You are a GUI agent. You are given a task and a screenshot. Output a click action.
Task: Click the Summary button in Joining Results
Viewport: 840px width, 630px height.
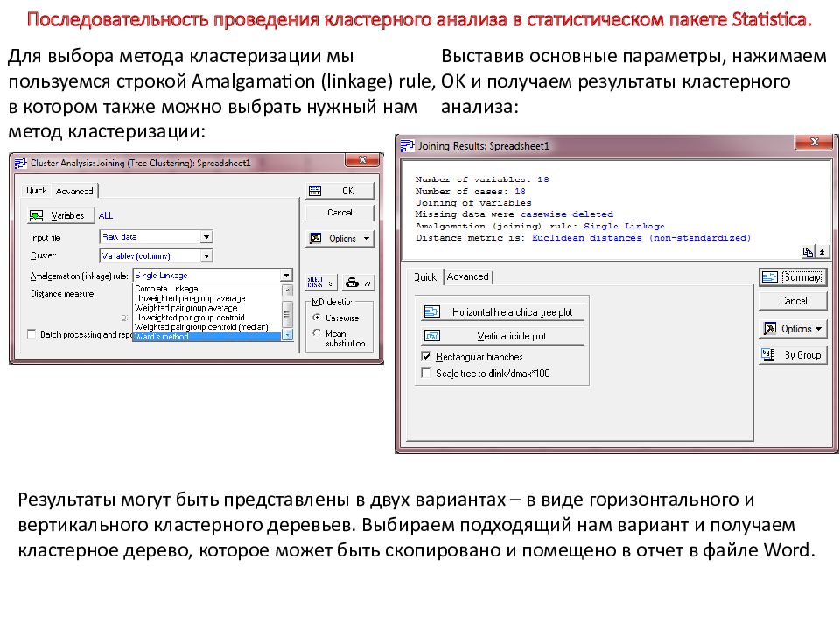[x=793, y=277]
